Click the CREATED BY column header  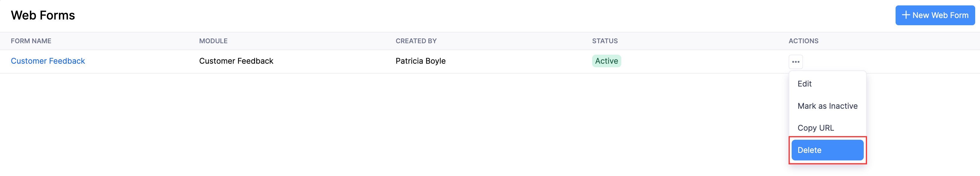tap(415, 41)
